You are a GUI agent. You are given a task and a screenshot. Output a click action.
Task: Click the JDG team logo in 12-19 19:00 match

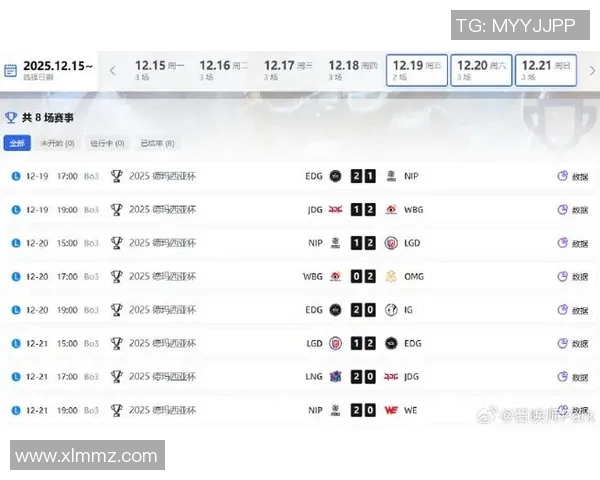tap(335, 210)
